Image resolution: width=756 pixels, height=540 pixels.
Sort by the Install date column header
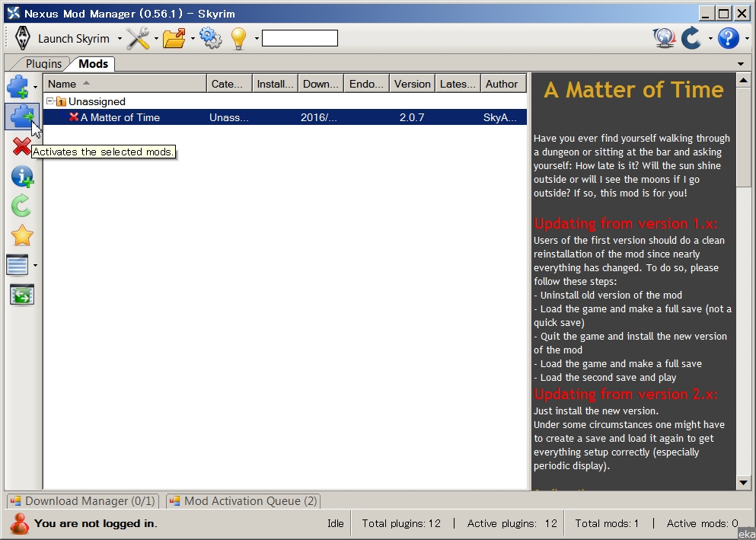click(276, 84)
